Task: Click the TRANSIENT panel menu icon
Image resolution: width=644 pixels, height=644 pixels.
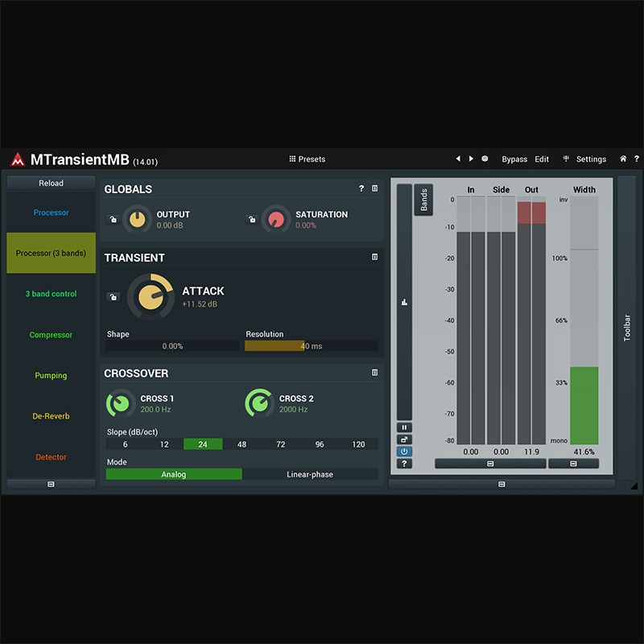Action: [x=374, y=257]
